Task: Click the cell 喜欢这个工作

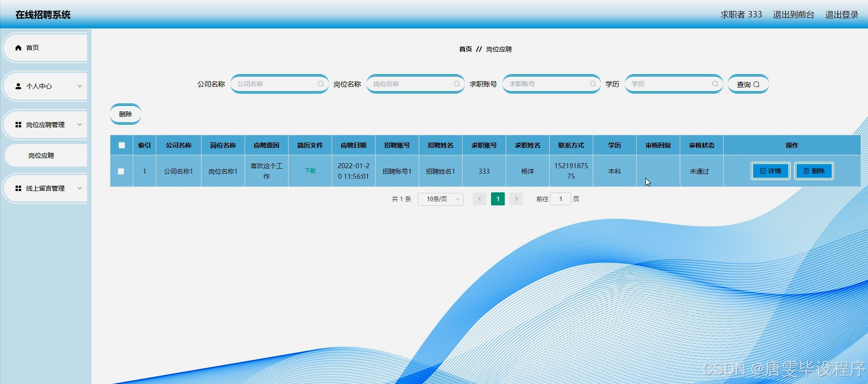Action: [x=267, y=171]
